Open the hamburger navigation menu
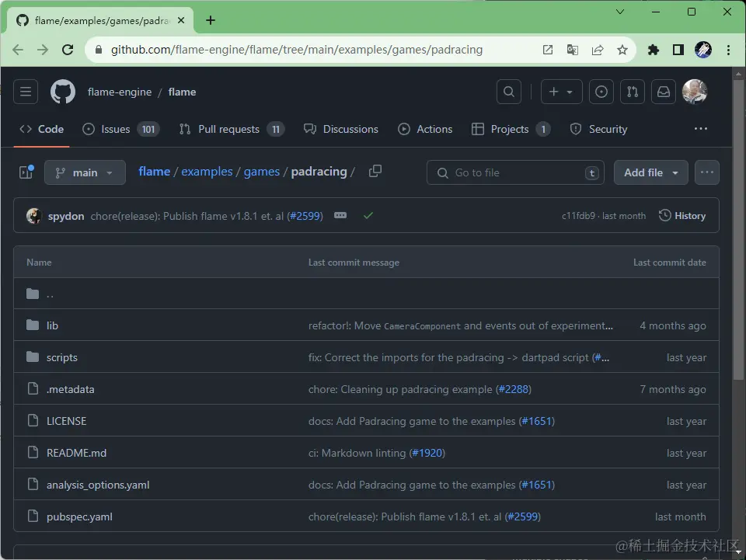This screenshot has width=746, height=560. tap(26, 92)
